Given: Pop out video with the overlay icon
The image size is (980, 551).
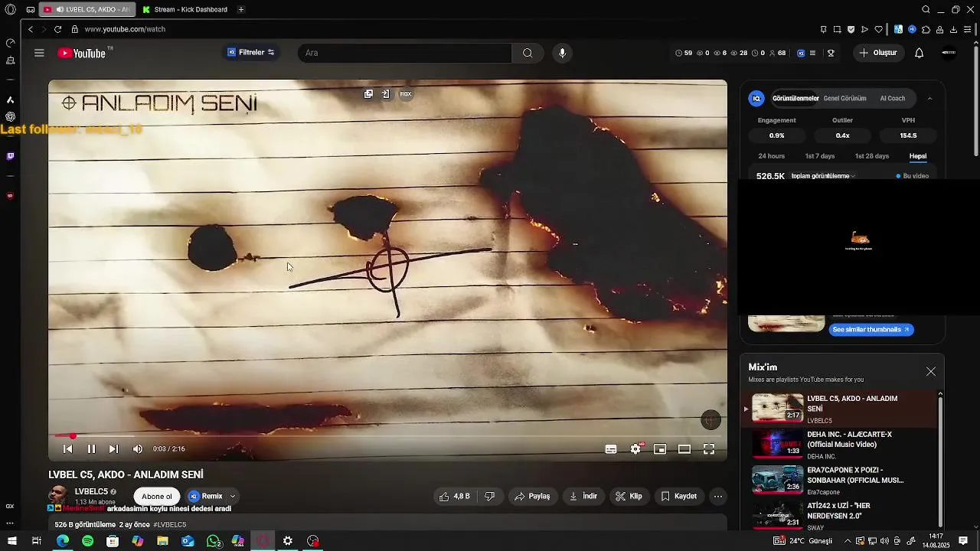Looking at the screenshot, I should click(x=368, y=94).
